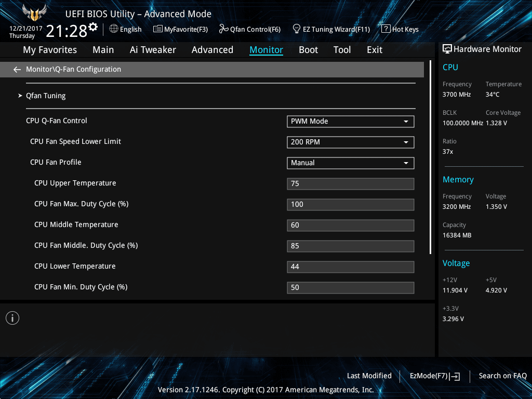Viewport: 532px width, 399px height.
Task: Go to the Advanced tab
Action: [x=212, y=50]
